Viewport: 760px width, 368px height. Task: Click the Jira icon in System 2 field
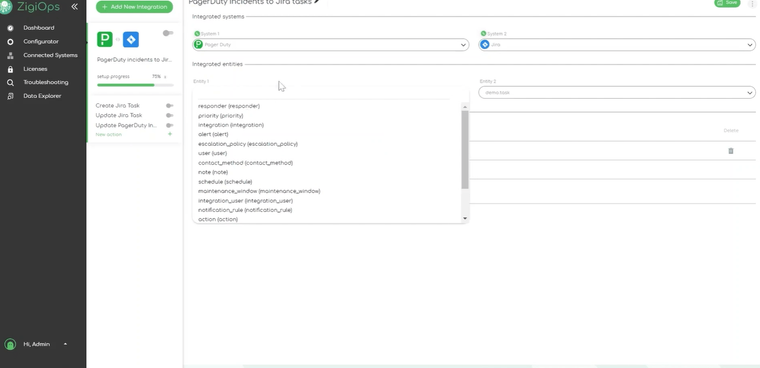tap(485, 45)
